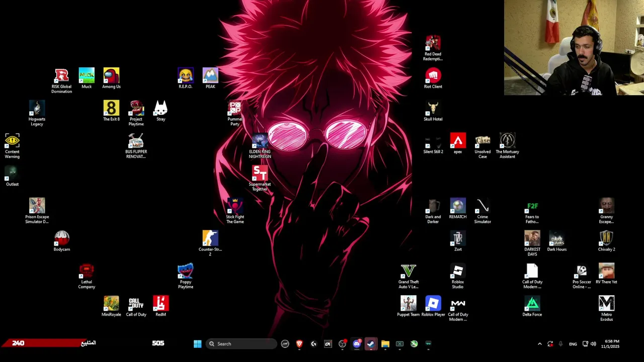The image size is (644, 362).
Task: Click the Hogwarts Legacy desktop icon
Action: pos(37,114)
